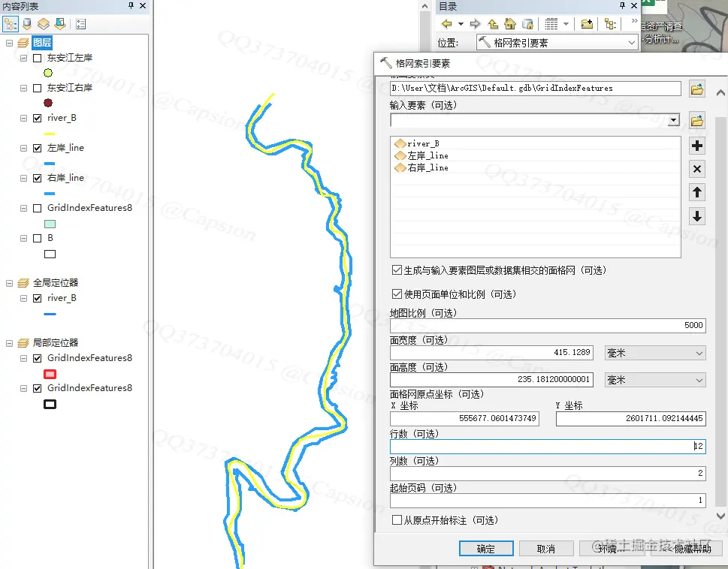Close the catalog panel
728x569 pixels.
coord(634,5)
